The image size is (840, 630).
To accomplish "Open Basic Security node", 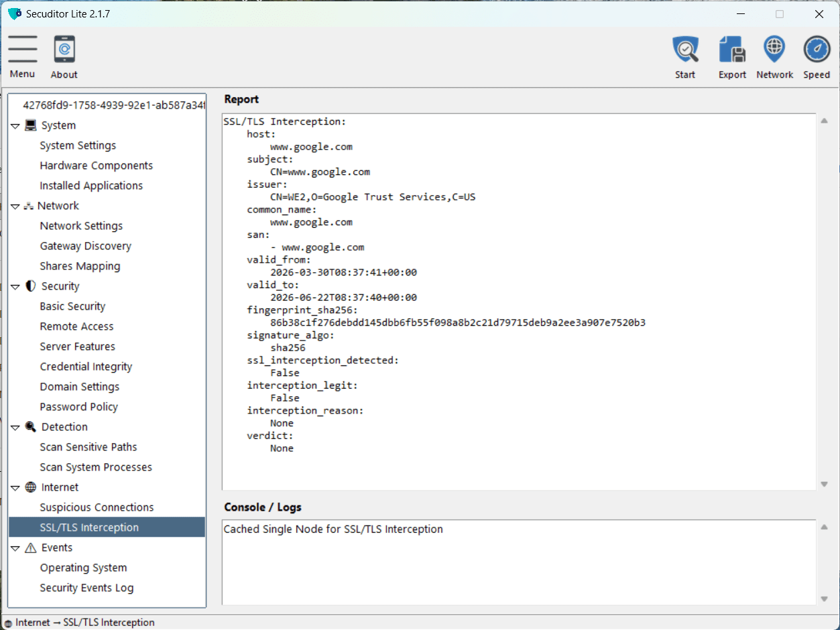I will (72, 306).
